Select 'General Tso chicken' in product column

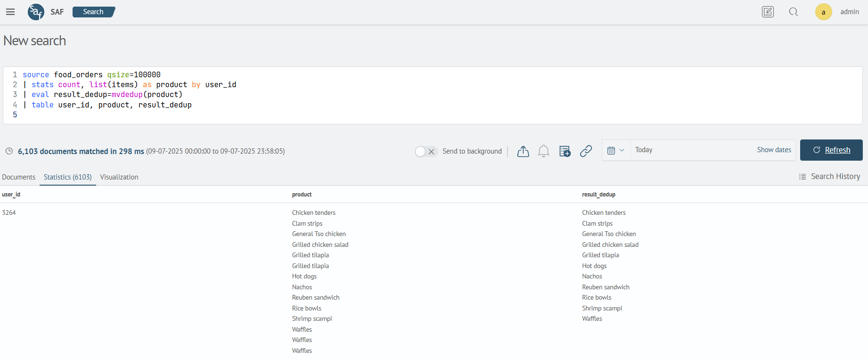coord(319,234)
